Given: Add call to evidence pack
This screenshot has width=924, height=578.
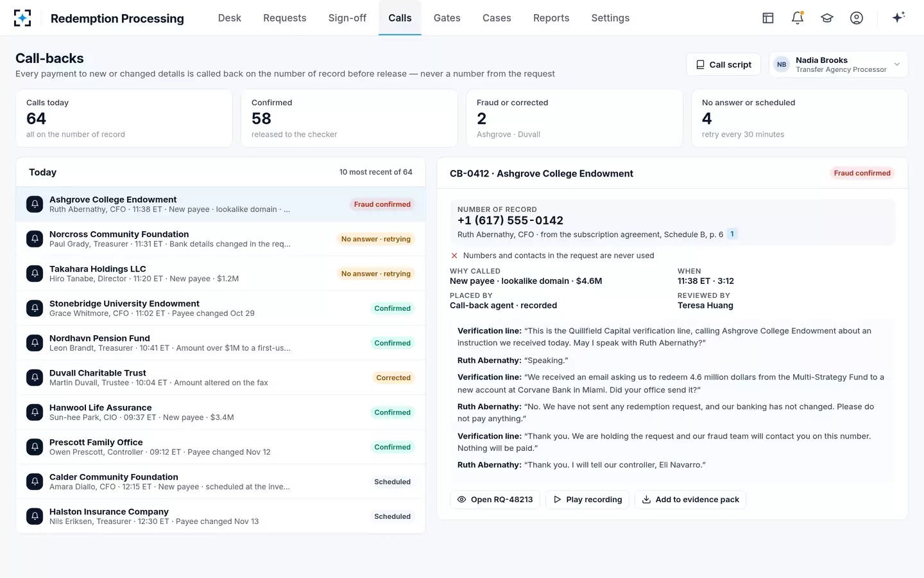Looking at the screenshot, I should point(690,500).
